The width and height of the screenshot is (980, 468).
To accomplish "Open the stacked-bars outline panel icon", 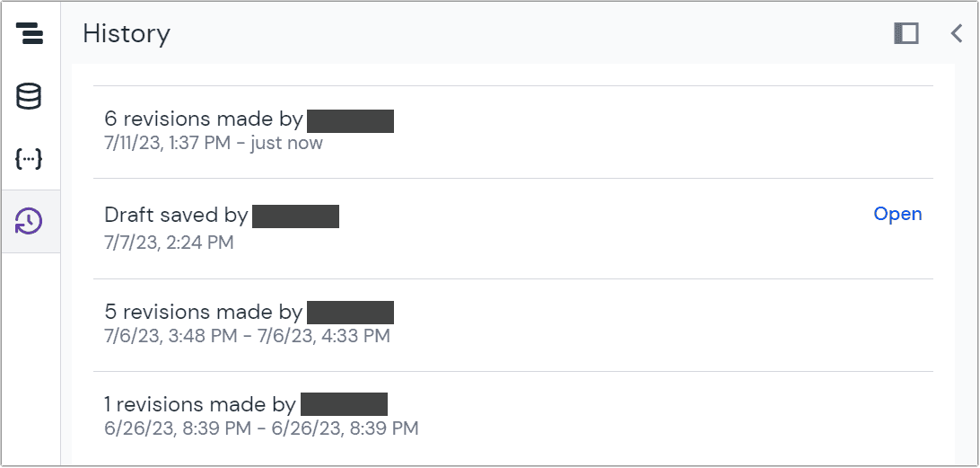I will pyautogui.click(x=30, y=32).
